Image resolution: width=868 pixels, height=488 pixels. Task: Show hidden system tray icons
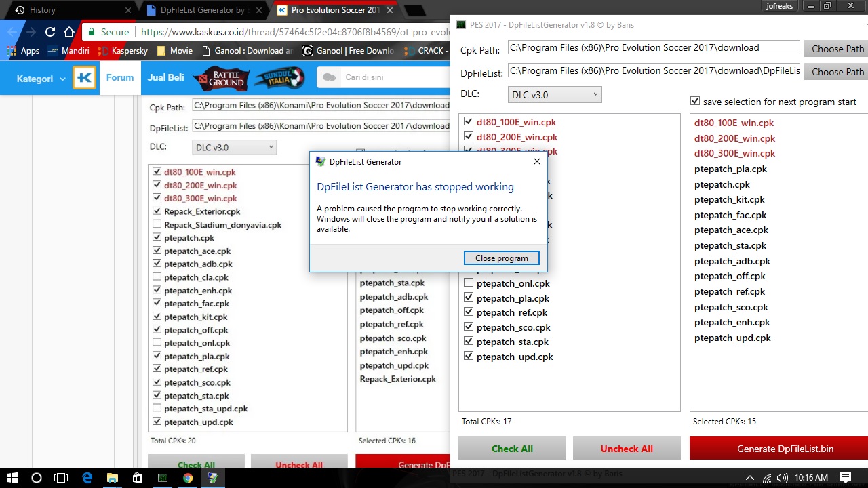click(x=749, y=478)
